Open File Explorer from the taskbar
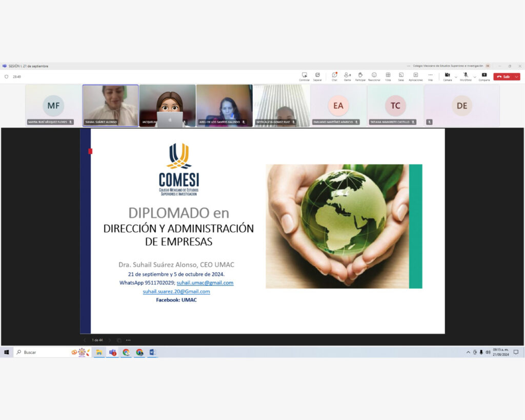 pos(99,352)
